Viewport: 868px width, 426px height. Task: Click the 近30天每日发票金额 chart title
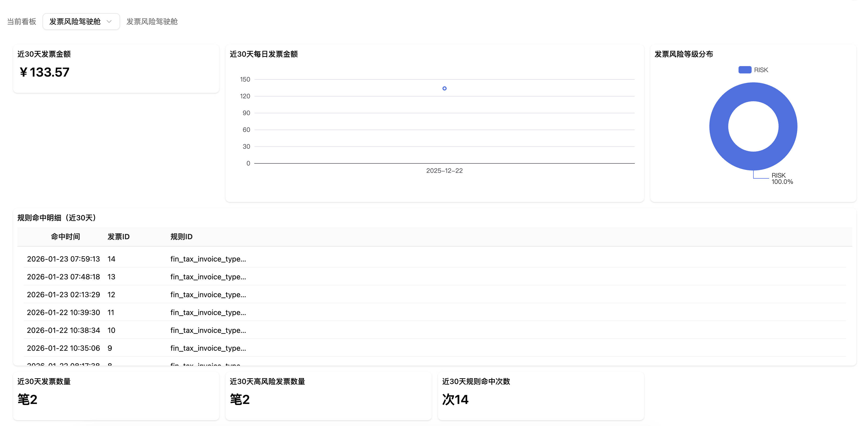pos(264,54)
